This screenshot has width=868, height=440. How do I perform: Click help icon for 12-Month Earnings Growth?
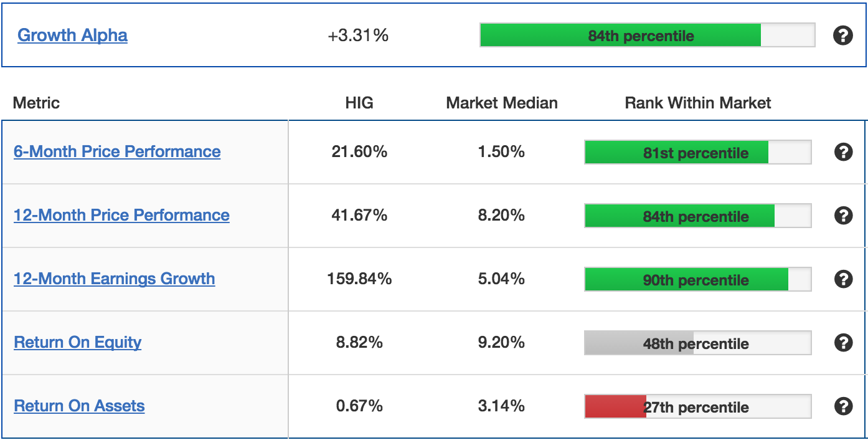coord(842,279)
